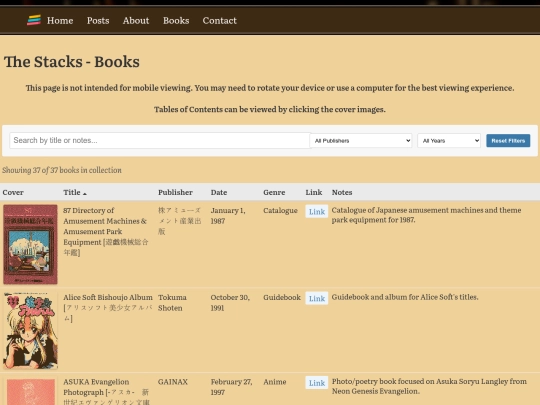Open the Contact page

point(219,21)
